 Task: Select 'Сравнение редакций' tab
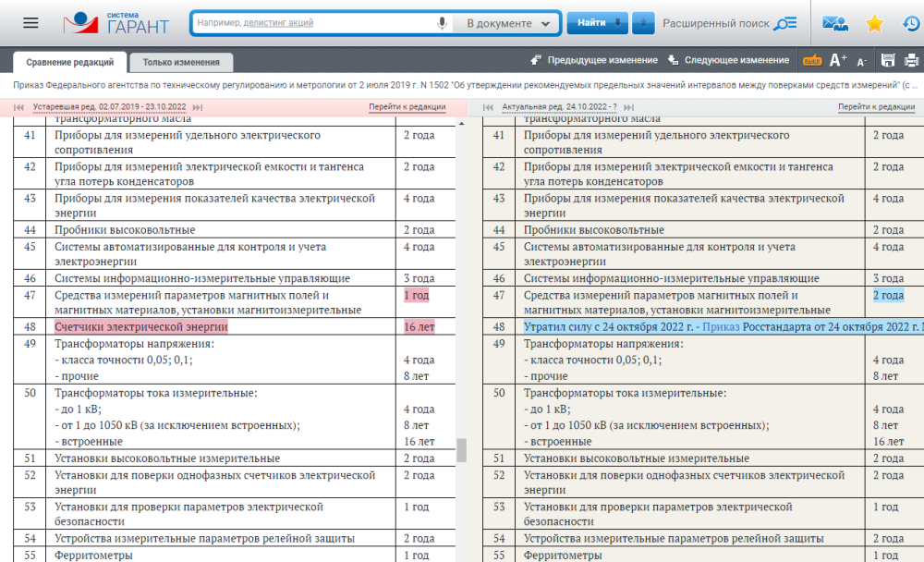pos(70,63)
